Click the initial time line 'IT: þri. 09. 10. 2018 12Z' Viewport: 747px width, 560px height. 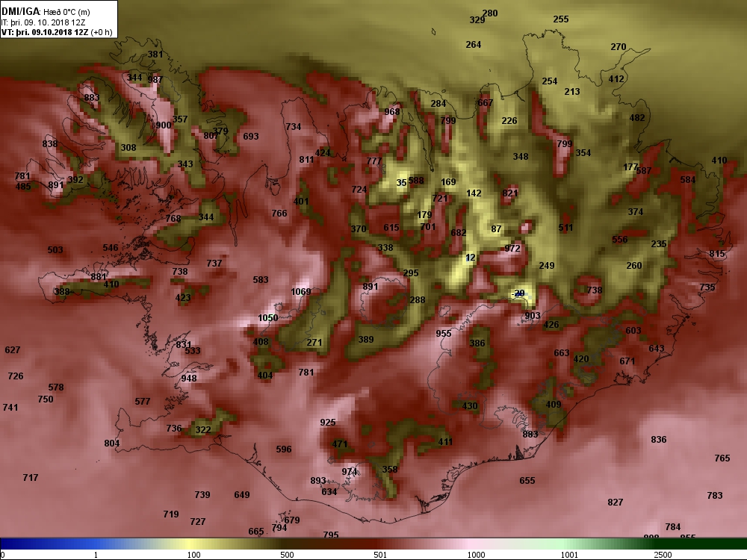tap(43, 22)
